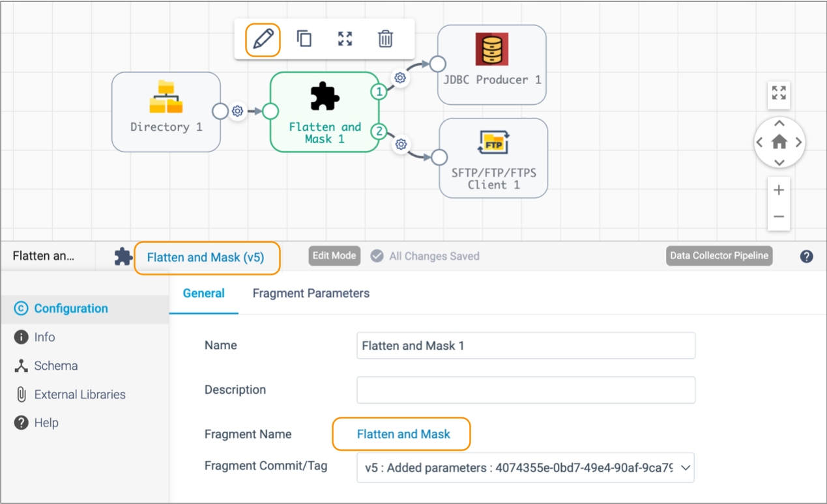Click the gear on link to SFTP client
The image size is (827, 504).
point(402,144)
